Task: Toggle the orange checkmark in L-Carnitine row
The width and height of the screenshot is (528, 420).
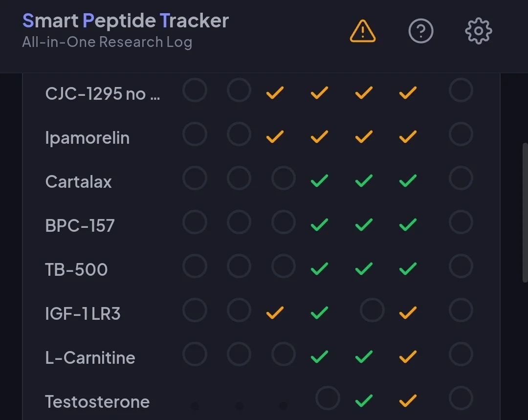Action: 408,356
